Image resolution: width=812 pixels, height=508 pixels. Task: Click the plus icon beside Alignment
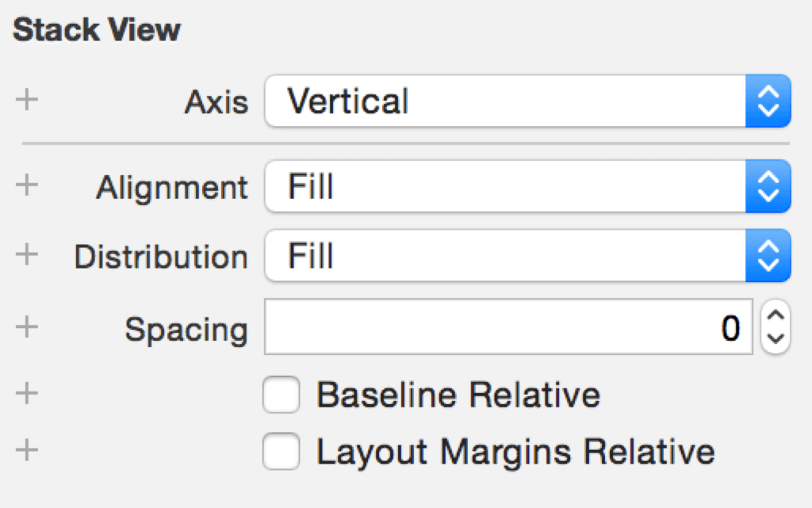point(28,186)
